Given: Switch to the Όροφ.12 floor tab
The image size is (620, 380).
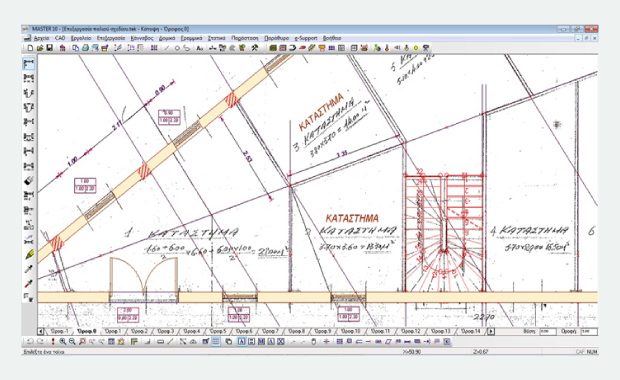Looking at the screenshot, I should pyautogui.click(x=410, y=331).
